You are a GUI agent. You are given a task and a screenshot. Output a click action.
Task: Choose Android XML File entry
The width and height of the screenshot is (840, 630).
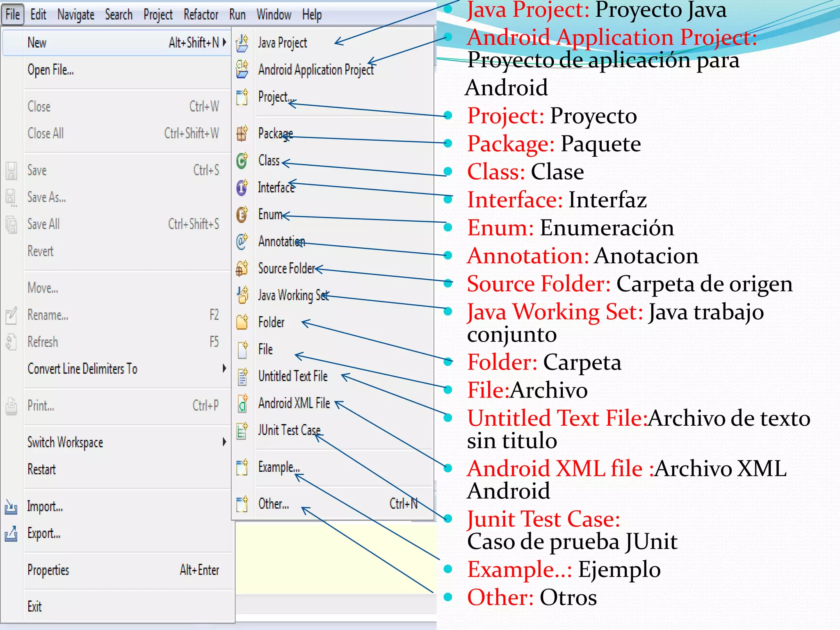tap(333, 403)
